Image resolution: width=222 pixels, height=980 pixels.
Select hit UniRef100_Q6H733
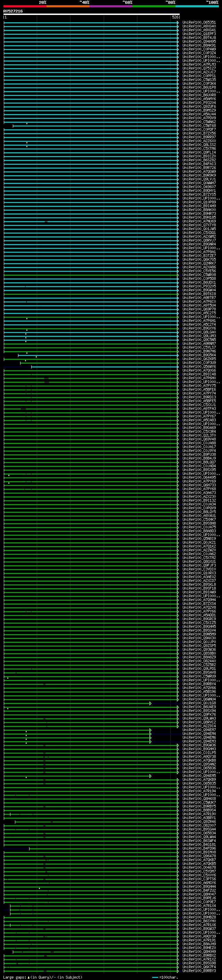tap(199, 485)
